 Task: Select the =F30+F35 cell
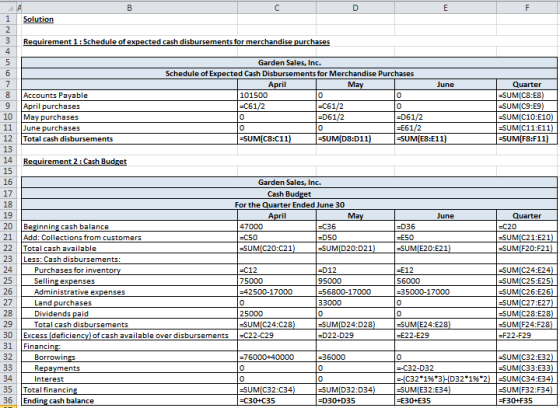coord(527,400)
